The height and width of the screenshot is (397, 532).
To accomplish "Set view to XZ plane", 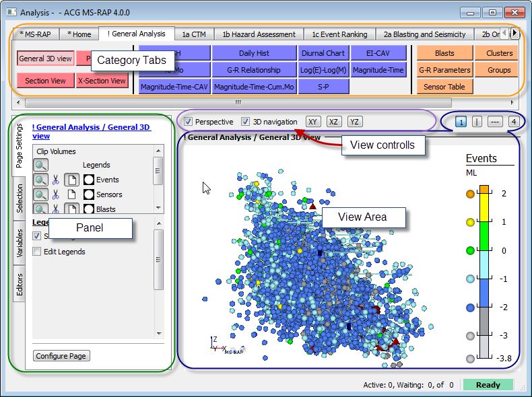I will (x=333, y=121).
